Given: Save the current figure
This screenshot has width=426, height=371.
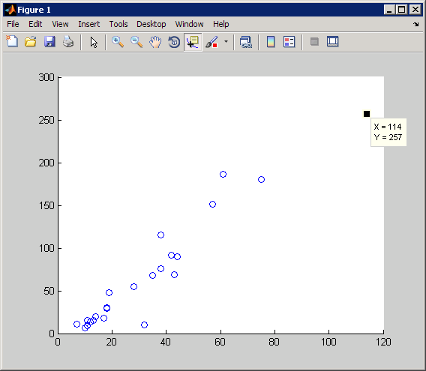Looking at the screenshot, I should (x=50, y=42).
